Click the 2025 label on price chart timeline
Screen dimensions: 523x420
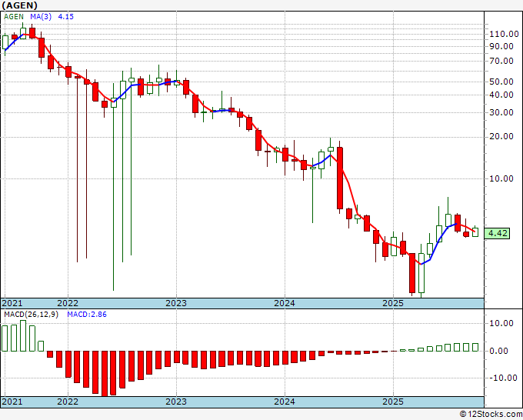tap(393, 303)
